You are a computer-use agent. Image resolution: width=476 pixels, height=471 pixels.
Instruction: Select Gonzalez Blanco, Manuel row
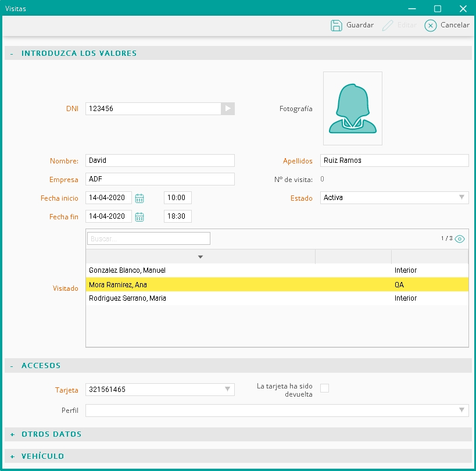click(277, 270)
